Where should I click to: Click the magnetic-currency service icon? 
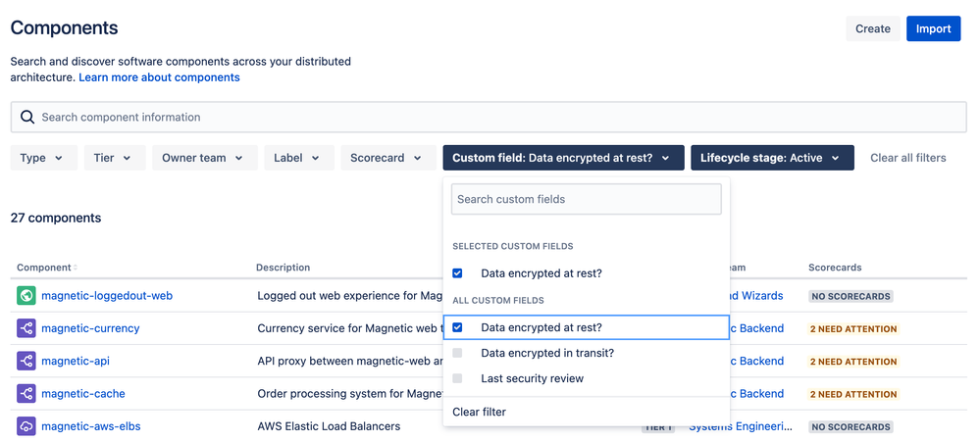pyautogui.click(x=26, y=328)
